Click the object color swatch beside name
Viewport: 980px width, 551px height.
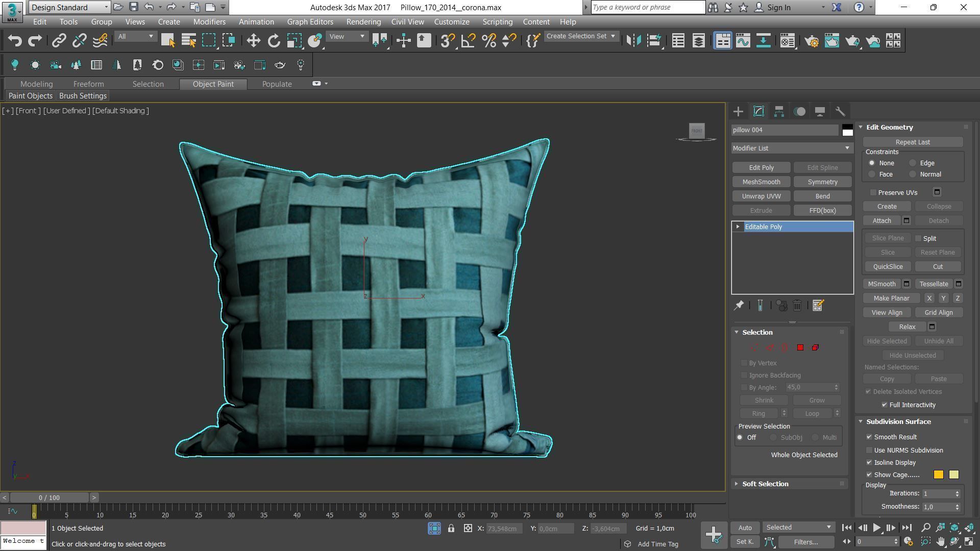[x=847, y=130]
